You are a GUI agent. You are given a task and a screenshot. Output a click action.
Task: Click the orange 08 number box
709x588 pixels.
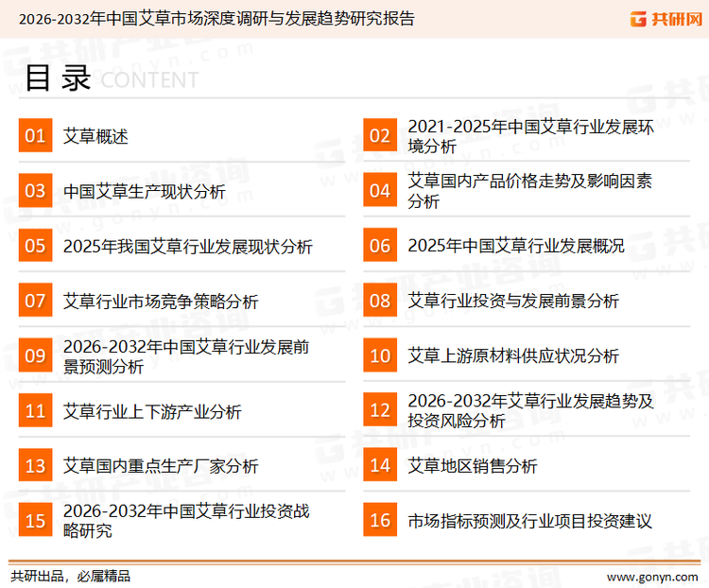[x=380, y=301]
